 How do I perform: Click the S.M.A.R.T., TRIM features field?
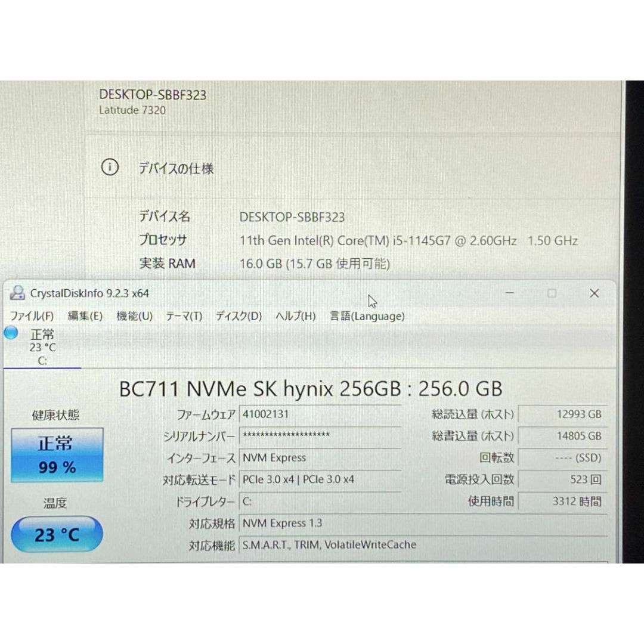click(423, 545)
